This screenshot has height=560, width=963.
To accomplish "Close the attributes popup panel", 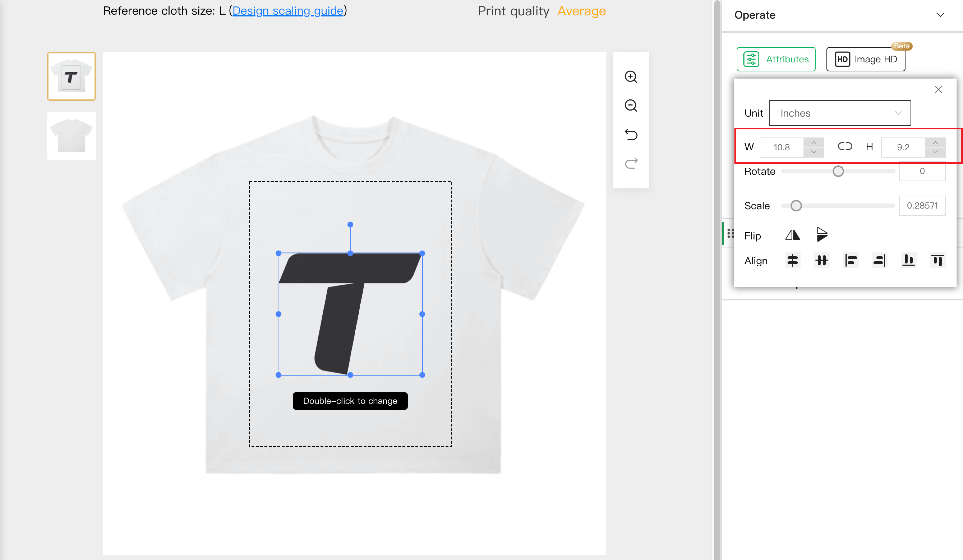I will pyautogui.click(x=938, y=89).
